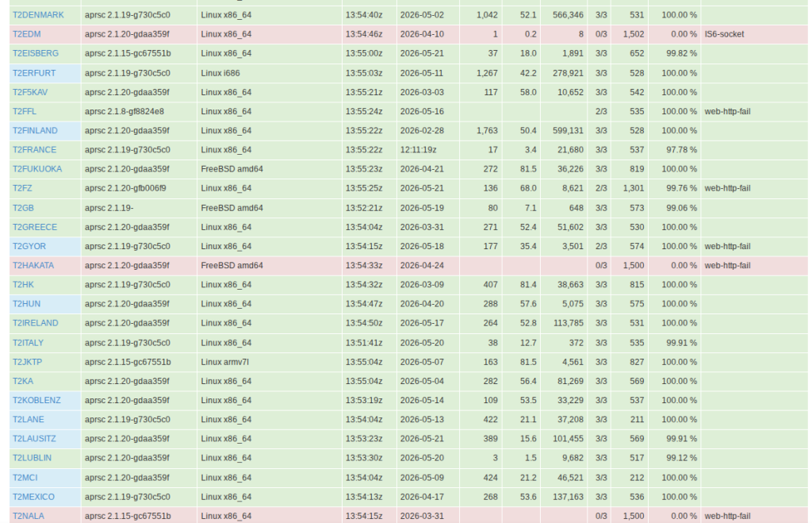Open the T2LUBLIN server link
Viewport: 812px width, 523px height.
point(32,458)
